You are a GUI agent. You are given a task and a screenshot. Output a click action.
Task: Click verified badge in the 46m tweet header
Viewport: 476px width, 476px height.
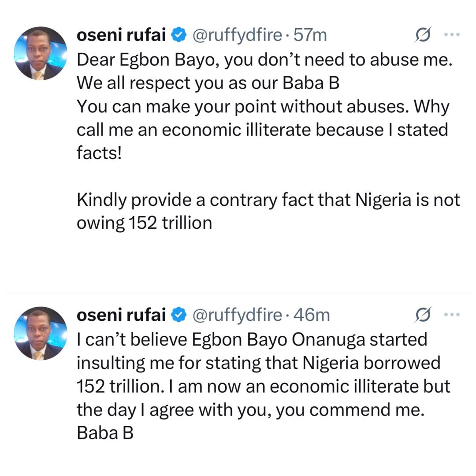point(178,315)
